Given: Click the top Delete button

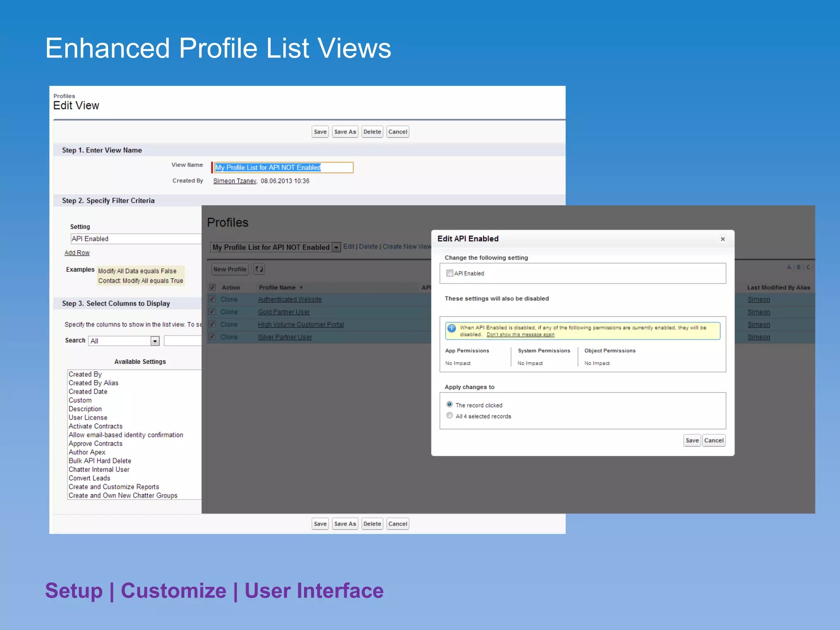Looking at the screenshot, I should coord(372,132).
